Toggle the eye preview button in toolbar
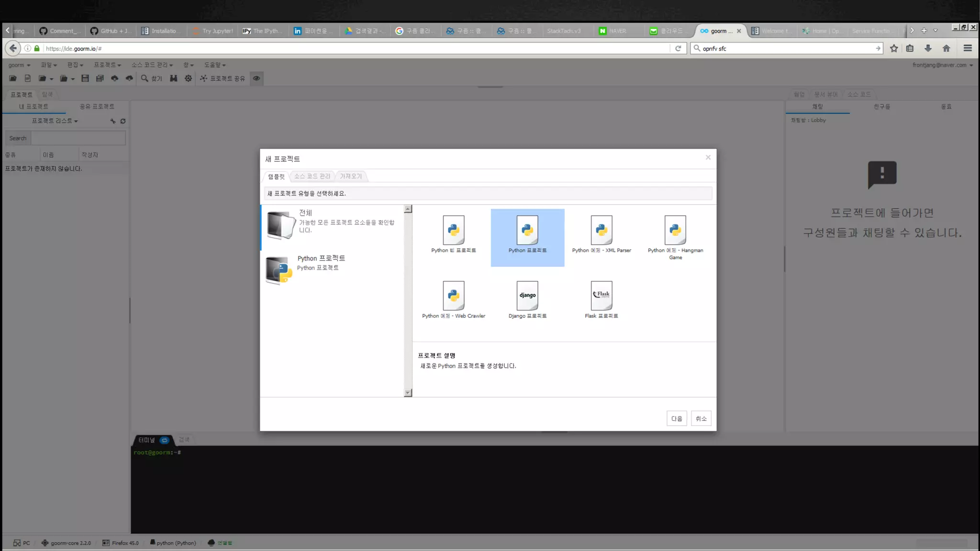Image resolution: width=980 pixels, height=551 pixels. (256, 78)
